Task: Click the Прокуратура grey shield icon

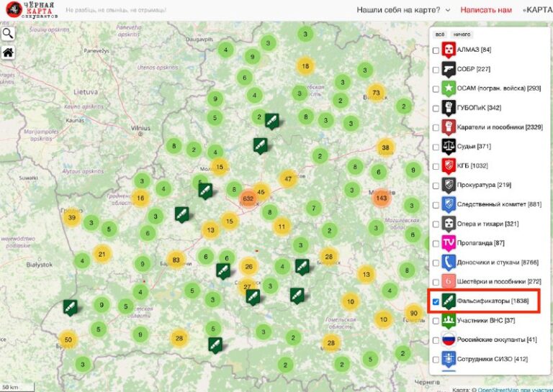Action: [x=449, y=186]
